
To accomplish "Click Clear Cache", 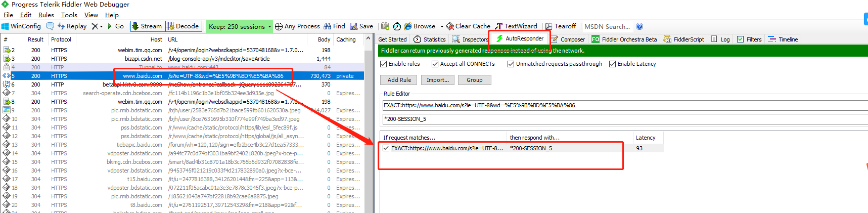I will [x=468, y=26].
